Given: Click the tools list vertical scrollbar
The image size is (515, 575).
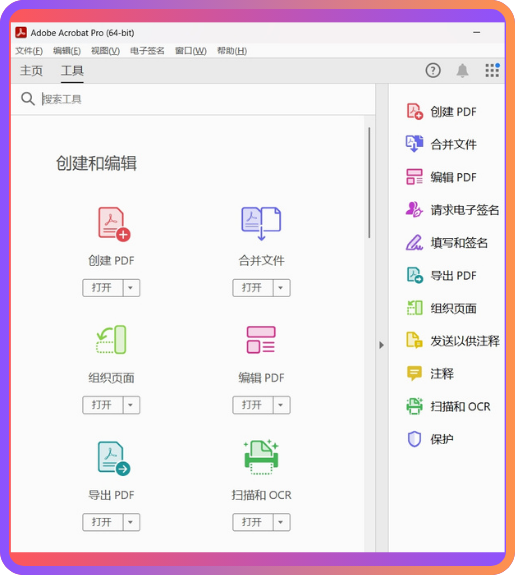Looking at the screenshot, I should tap(369, 183).
